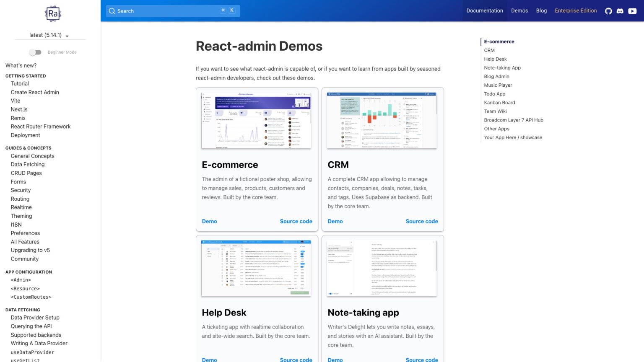Open Forms in sidebar

coord(18,182)
